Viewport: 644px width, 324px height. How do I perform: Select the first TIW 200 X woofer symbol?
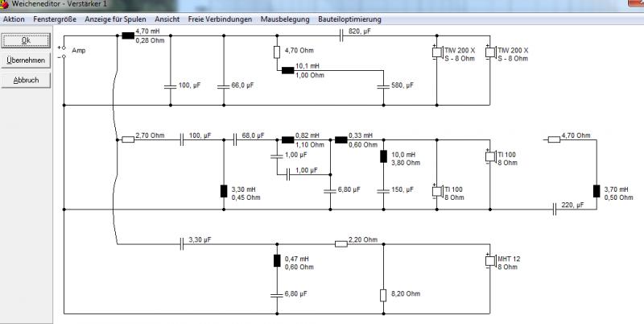pyautogui.click(x=437, y=52)
